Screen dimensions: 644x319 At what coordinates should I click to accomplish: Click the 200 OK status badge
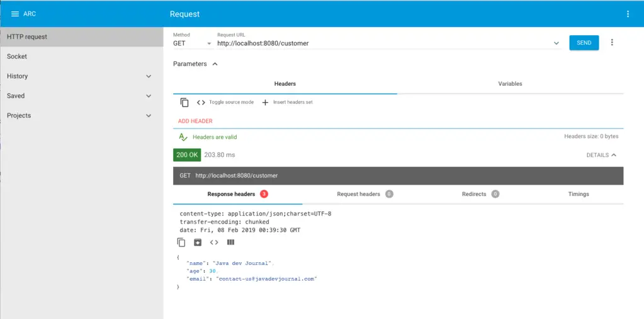pyautogui.click(x=187, y=155)
